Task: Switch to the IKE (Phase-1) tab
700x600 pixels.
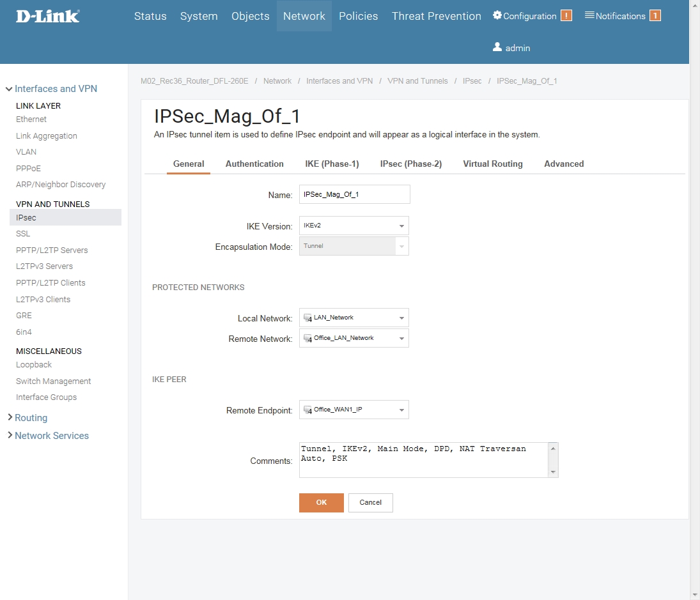Action: tap(332, 164)
